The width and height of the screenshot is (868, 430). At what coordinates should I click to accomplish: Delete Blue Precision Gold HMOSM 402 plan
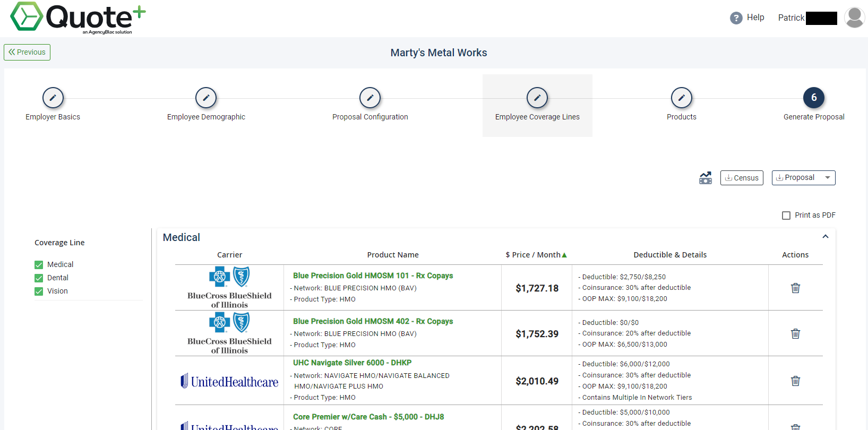coord(795,333)
